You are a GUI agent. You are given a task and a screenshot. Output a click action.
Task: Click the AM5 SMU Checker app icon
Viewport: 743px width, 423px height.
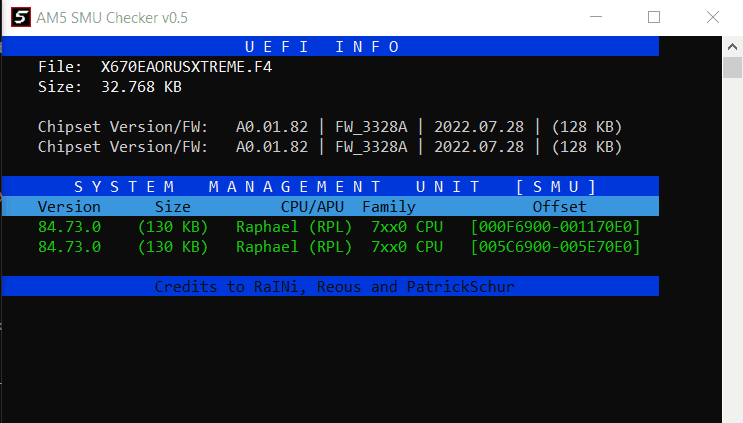(21, 18)
